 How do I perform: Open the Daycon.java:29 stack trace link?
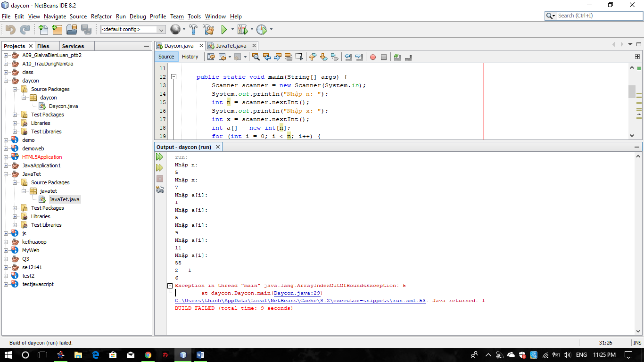(x=297, y=293)
